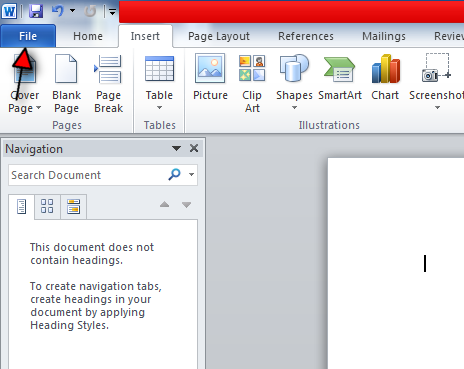464x369 pixels.
Task: Click the Word application icon in title bar
Action: [x=9, y=11]
